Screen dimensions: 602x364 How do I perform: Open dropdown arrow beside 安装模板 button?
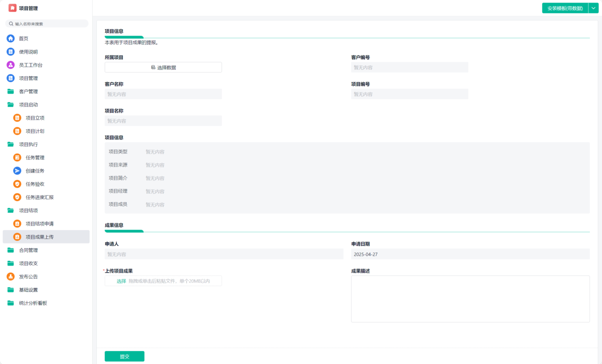coord(593,8)
